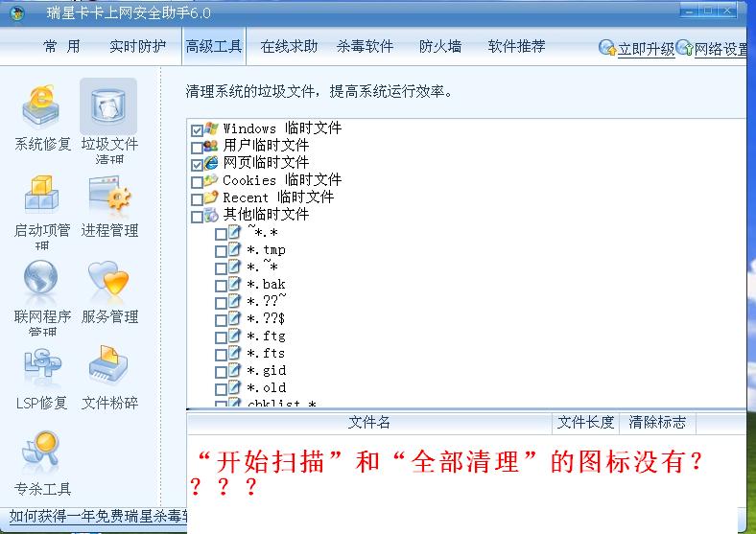Screen dimensions: 756x534
Task: Check Recent 临时文件 checkbox
Action: (197, 200)
